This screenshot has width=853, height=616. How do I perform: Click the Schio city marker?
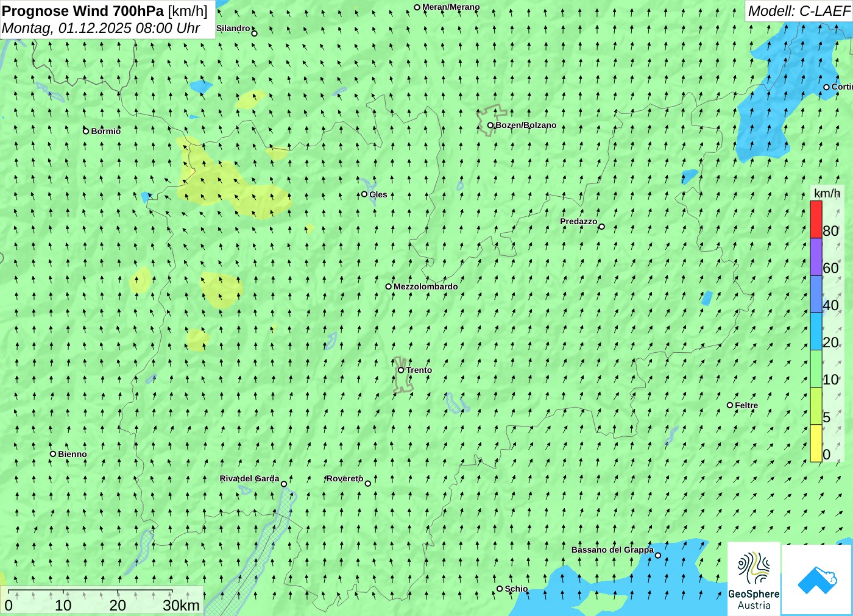(x=500, y=589)
